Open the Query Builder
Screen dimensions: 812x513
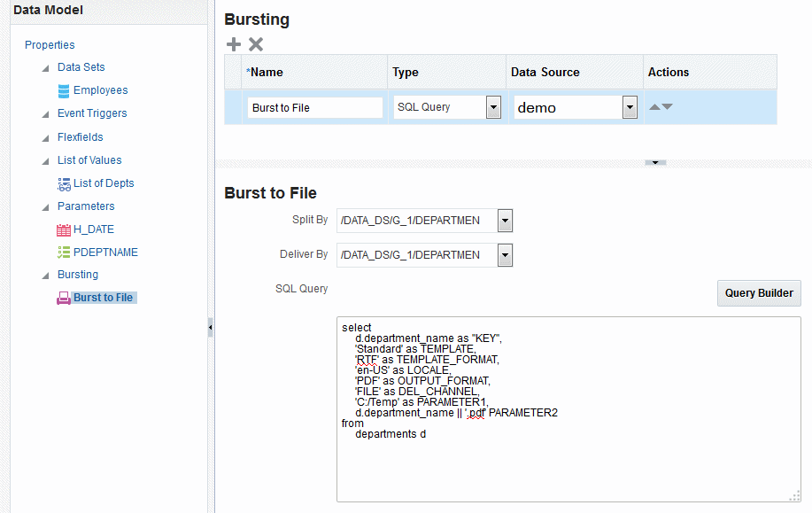click(759, 293)
